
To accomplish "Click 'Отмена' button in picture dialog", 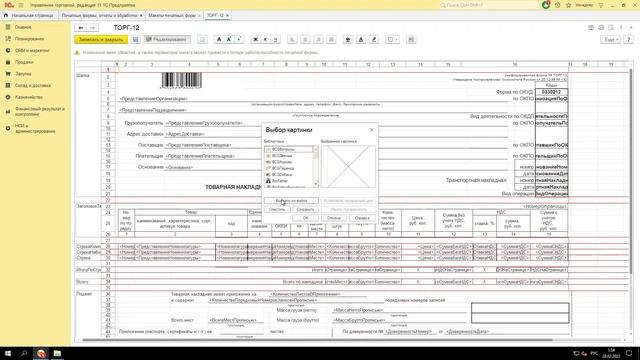I will coord(333,218).
